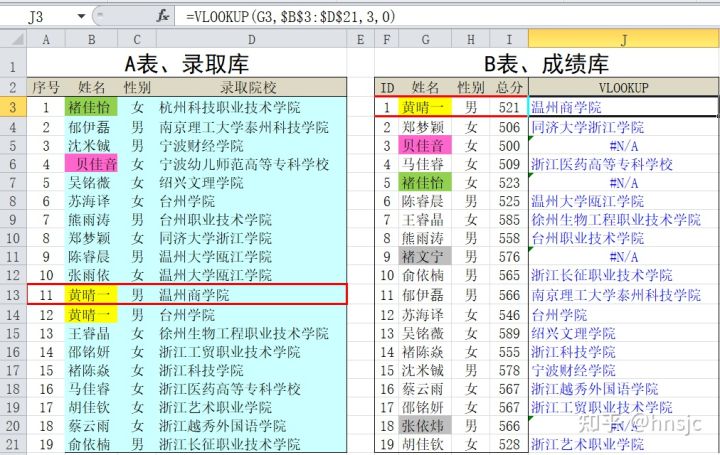Viewport: 720px width, 455px height.
Task: Click column D cell "台州职业技术学院"
Action: 252,219
